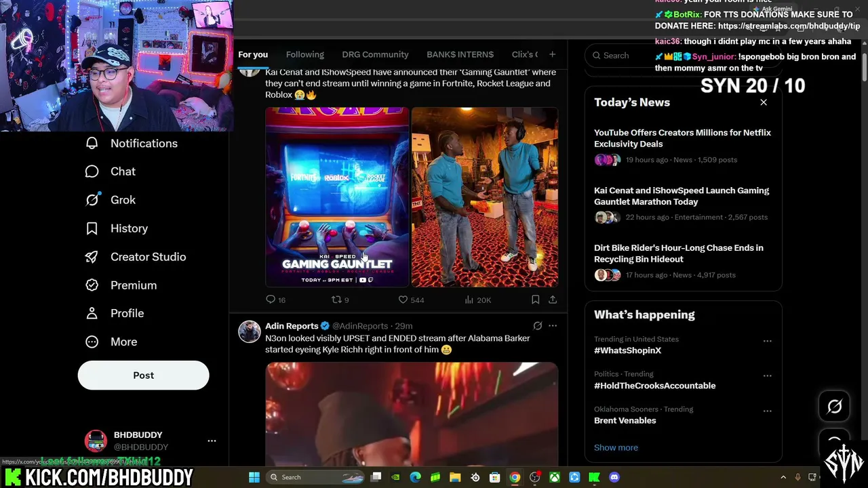
Task: Open options for #WhatsShopInX trend
Action: [768, 341]
